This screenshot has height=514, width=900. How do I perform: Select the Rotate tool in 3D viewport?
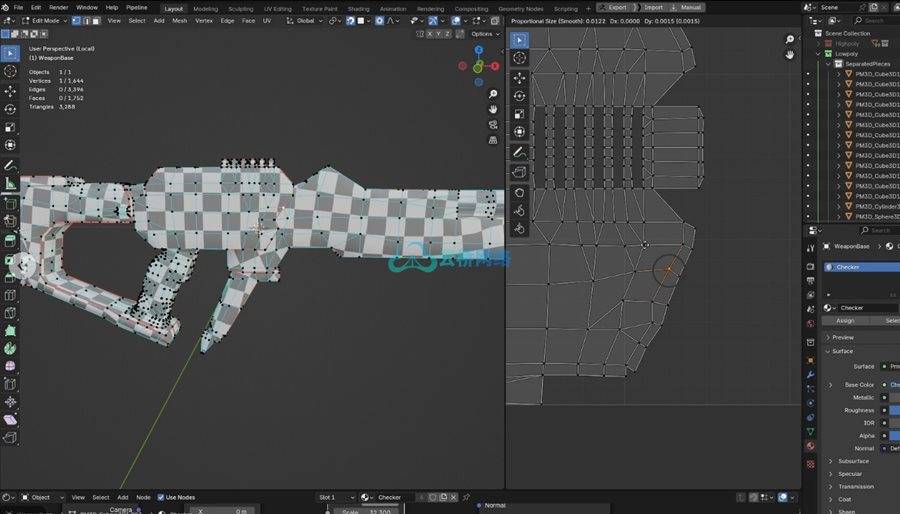10,109
